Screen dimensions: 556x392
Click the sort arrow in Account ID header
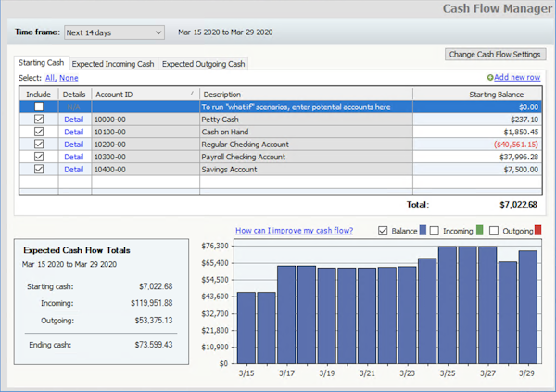192,94
